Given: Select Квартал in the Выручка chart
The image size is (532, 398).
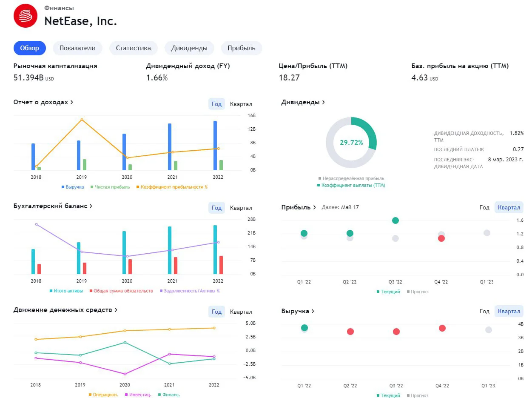Looking at the screenshot, I should (509, 311).
